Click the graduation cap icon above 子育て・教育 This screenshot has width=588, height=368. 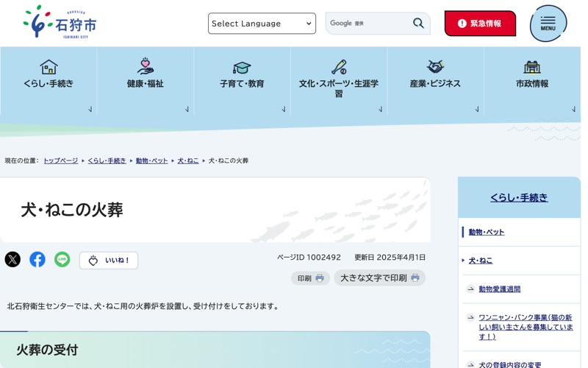pos(242,68)
